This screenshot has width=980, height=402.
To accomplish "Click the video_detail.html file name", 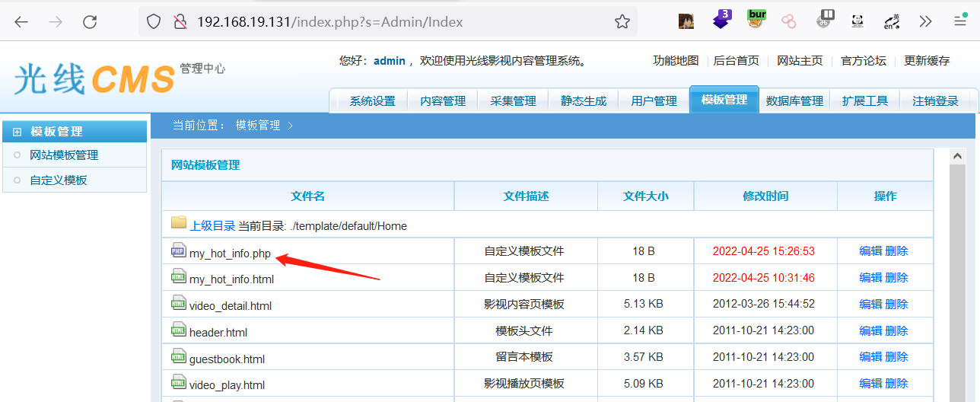I will point(231,306).
